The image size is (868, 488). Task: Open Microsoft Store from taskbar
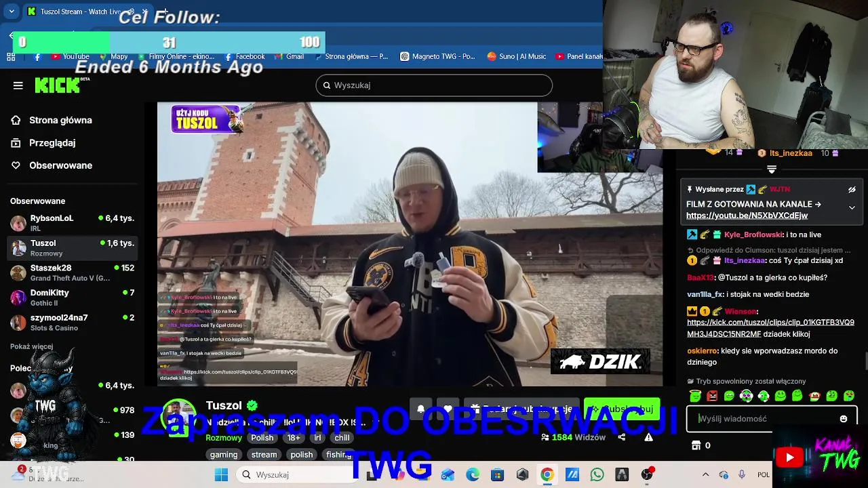498,474
